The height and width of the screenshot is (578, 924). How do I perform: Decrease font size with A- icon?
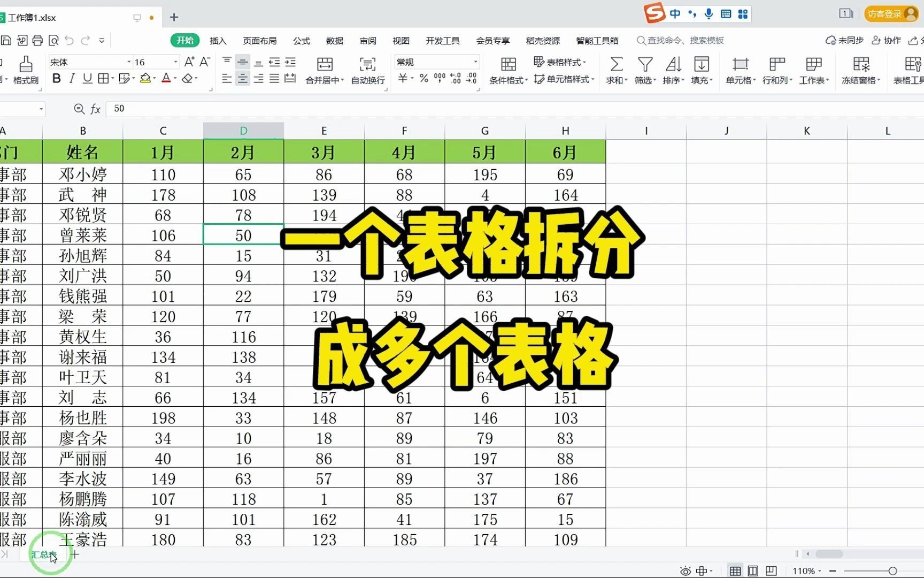205,62
